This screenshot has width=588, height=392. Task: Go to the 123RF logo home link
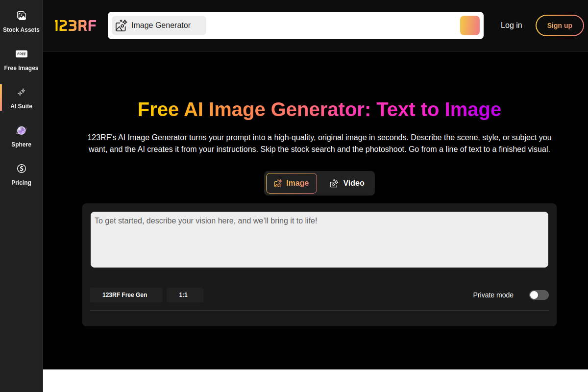pyautogui.click(x=75, y=25)
